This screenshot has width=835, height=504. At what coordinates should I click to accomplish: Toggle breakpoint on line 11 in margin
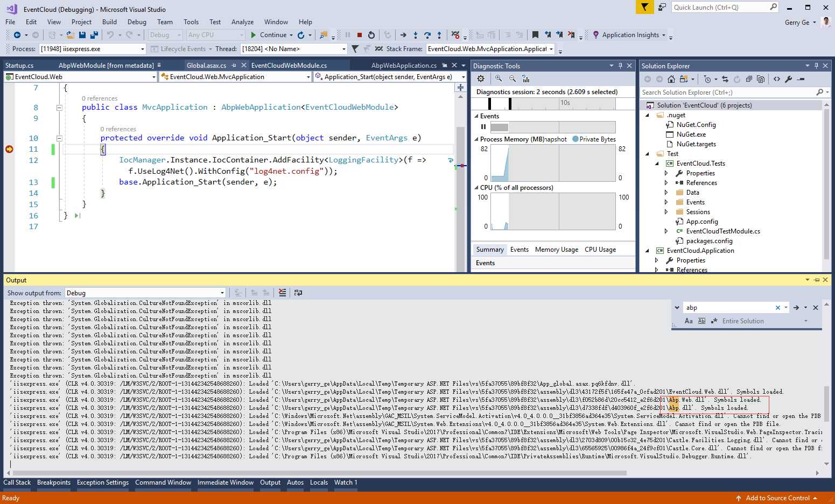coord(9,149)
